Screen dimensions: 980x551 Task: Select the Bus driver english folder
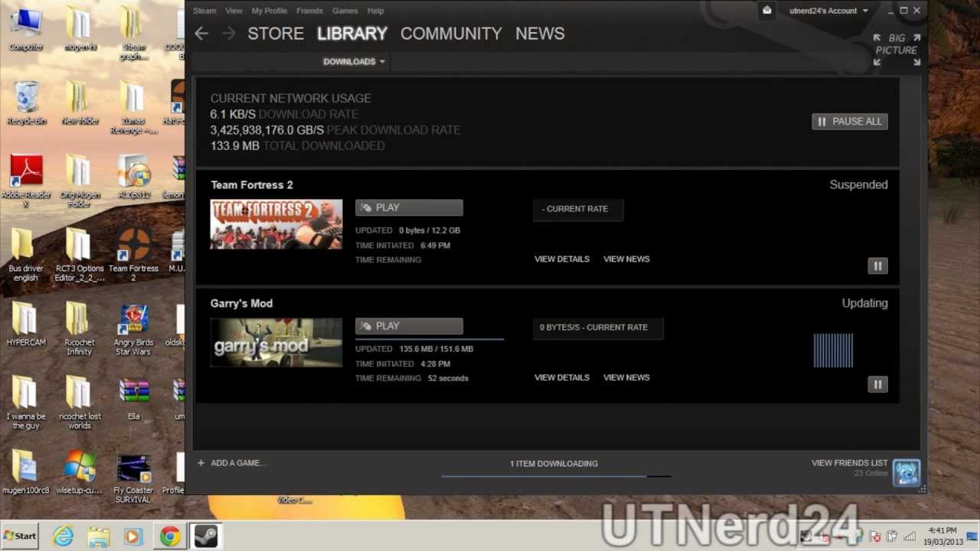pos(25,256)
